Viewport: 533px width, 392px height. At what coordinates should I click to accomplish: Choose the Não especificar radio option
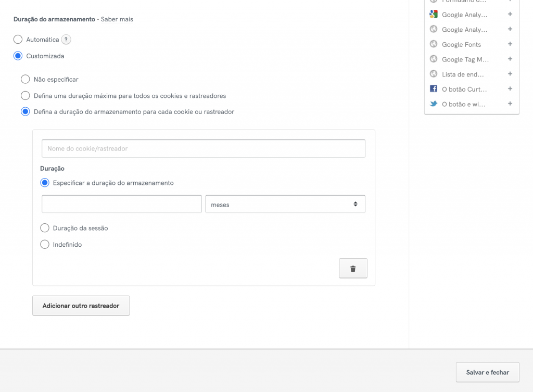25,80
